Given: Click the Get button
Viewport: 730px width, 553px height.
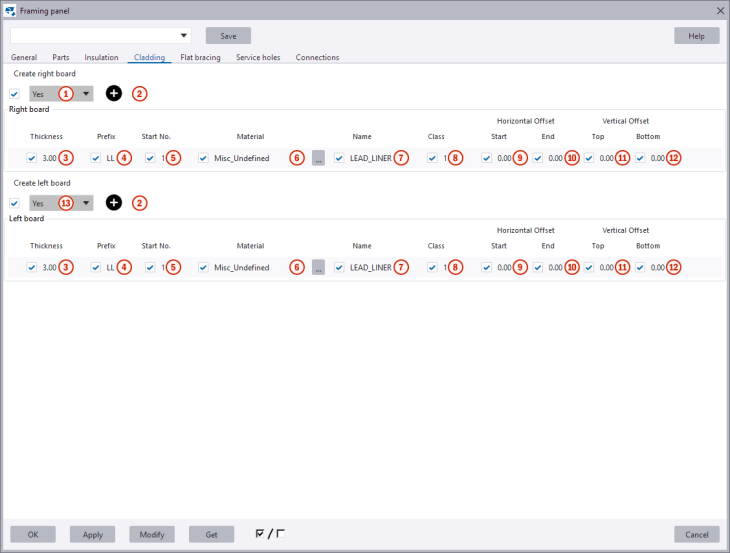Looking at the screenshot, I should [x=211, y=534].
